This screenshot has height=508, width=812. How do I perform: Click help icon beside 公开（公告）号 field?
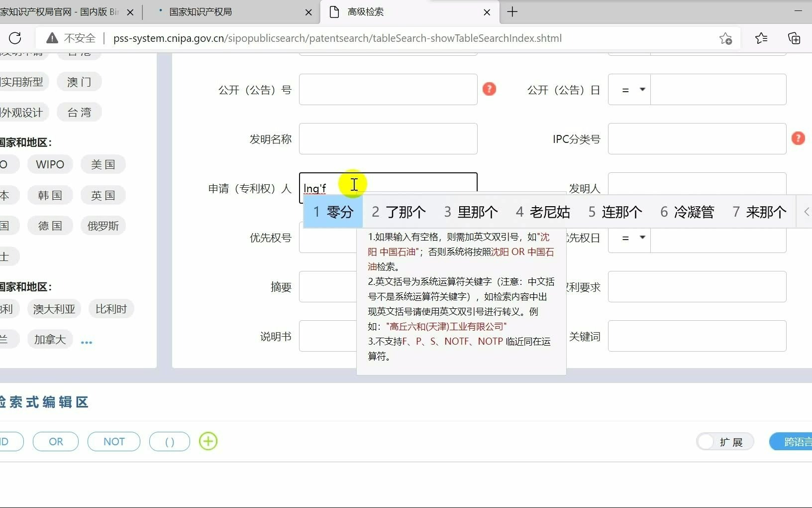[x=489, y=89]
